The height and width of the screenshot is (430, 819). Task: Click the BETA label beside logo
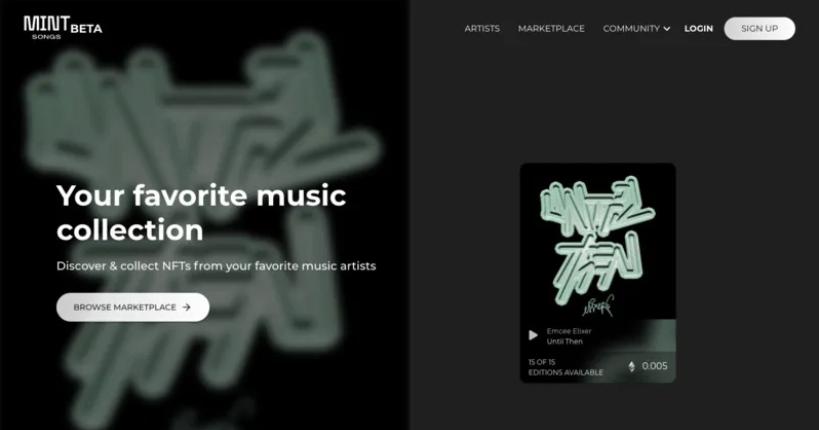(x=87, y=29)
